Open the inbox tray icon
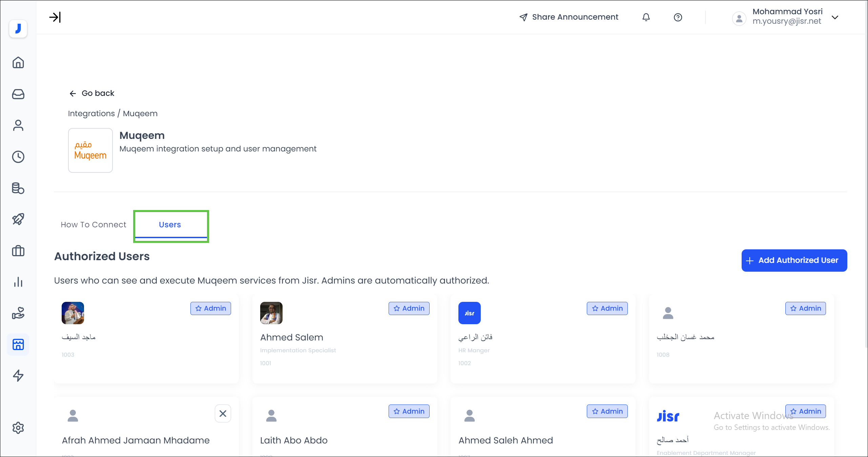868x457 pixels. click(18, 94)
